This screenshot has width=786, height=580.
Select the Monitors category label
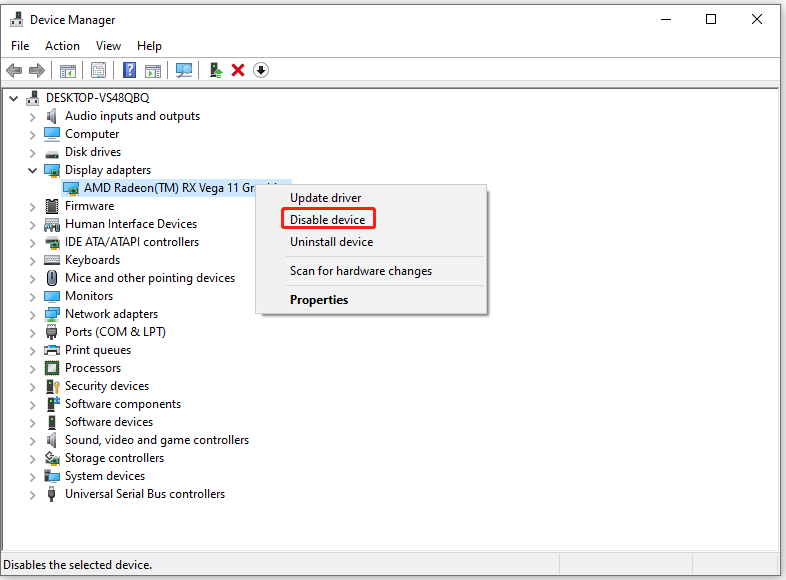[89, 296]
